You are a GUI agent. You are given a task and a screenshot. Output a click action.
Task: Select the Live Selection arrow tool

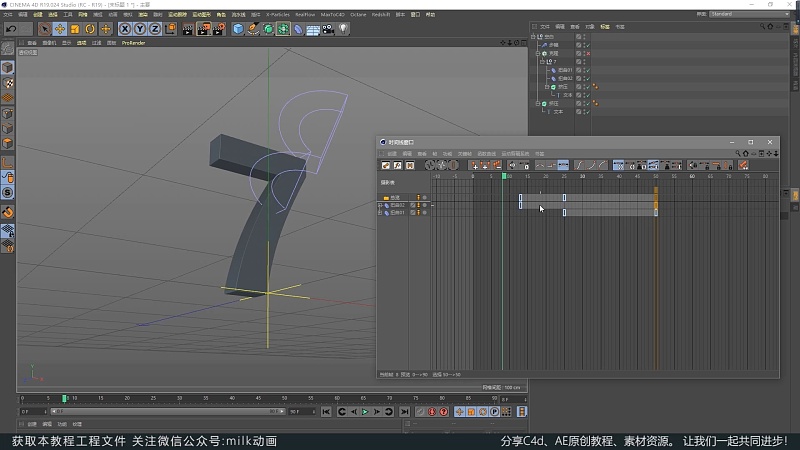point(44,29)
